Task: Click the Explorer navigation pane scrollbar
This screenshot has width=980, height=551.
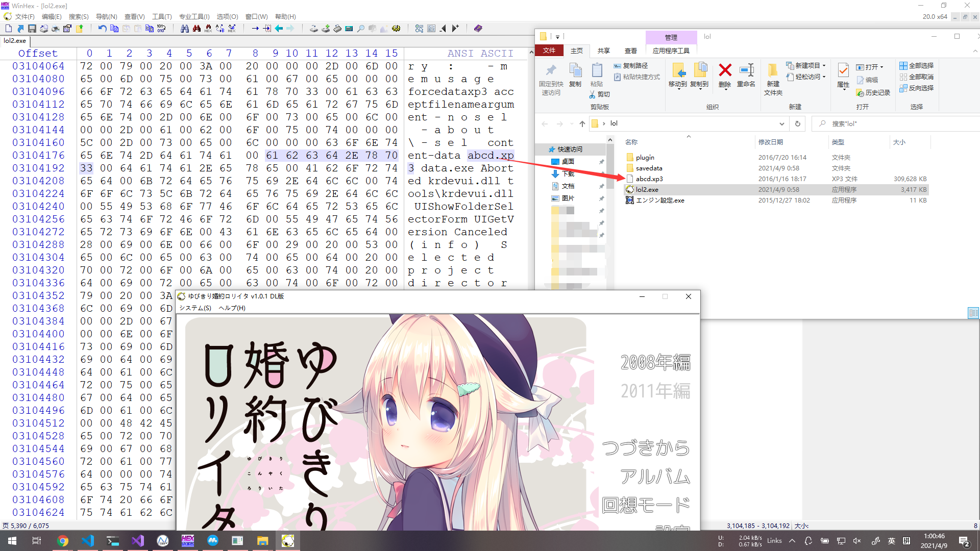Action: (610, 166)
